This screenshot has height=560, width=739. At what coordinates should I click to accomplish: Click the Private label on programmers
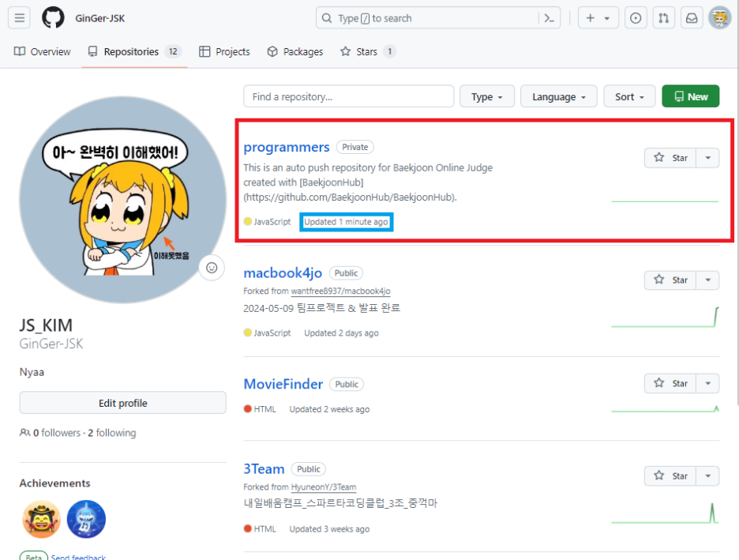pos(354,147)
